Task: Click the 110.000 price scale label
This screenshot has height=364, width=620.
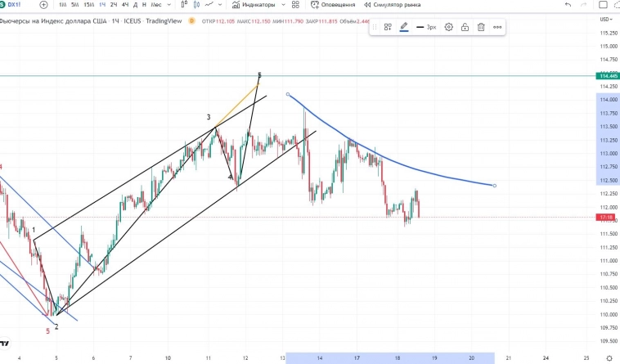Action: click(x=609, y=315)
